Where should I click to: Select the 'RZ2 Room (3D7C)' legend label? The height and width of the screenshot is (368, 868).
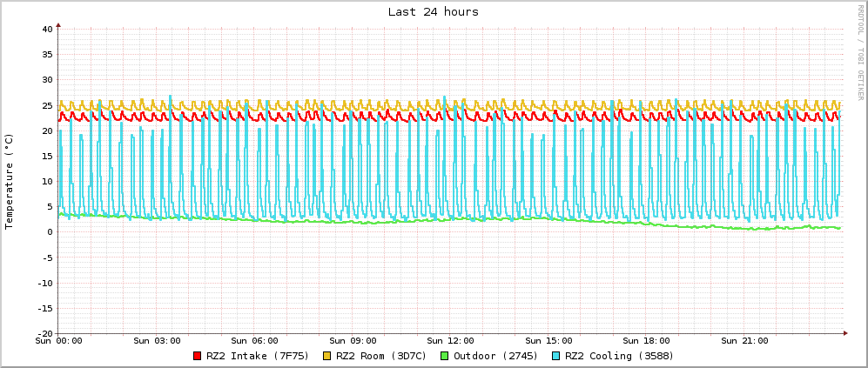(380, 356)
